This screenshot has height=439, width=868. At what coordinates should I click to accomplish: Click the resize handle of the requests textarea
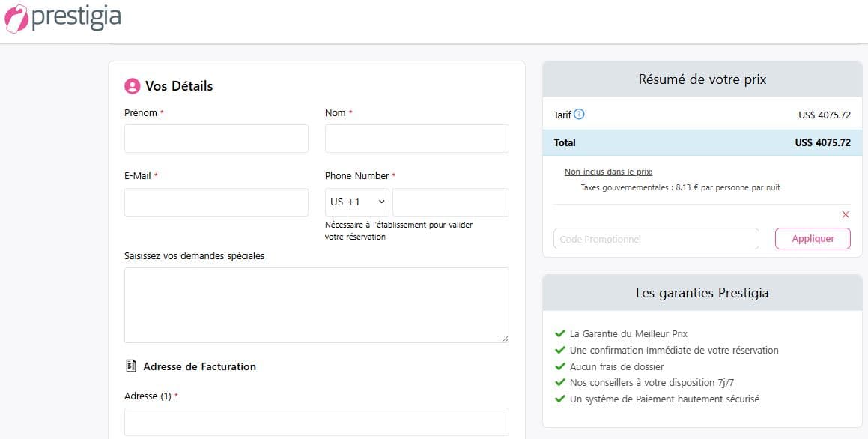[x=505, y=339]
